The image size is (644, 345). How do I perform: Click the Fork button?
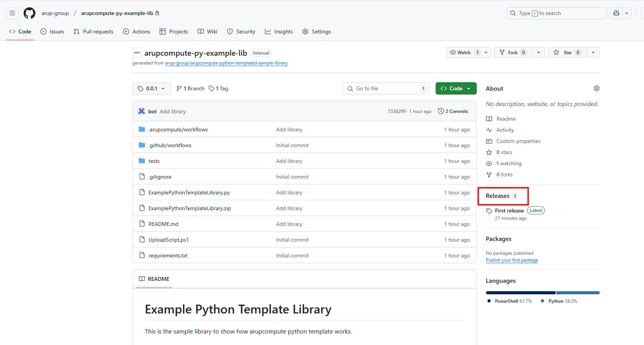[x=513, y=52]
